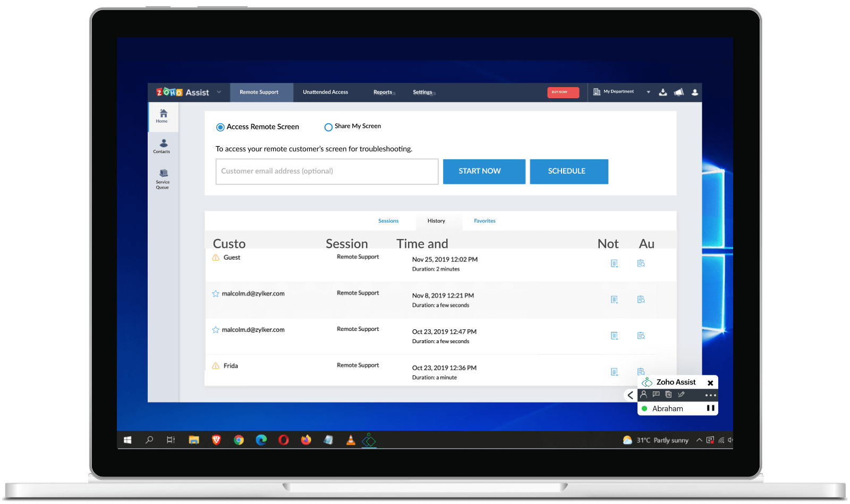The height and width of the screenshot is (504, 850).
Task: Launch Microsoft Edge from taskbar
Action: pyautogui.click(x=261, y=440)
